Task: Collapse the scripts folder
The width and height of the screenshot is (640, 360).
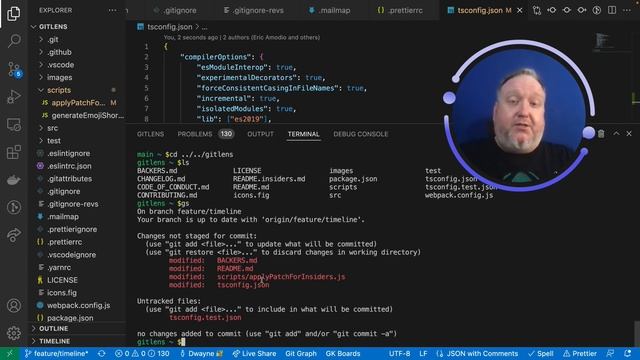Action: click(x=59, y=90)
